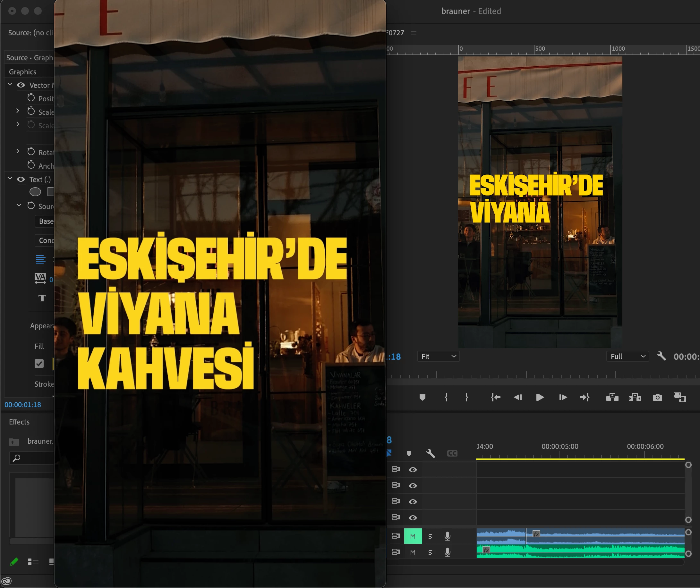
Task: Click the Step Forward one frame button
Action: click(563, 397)
